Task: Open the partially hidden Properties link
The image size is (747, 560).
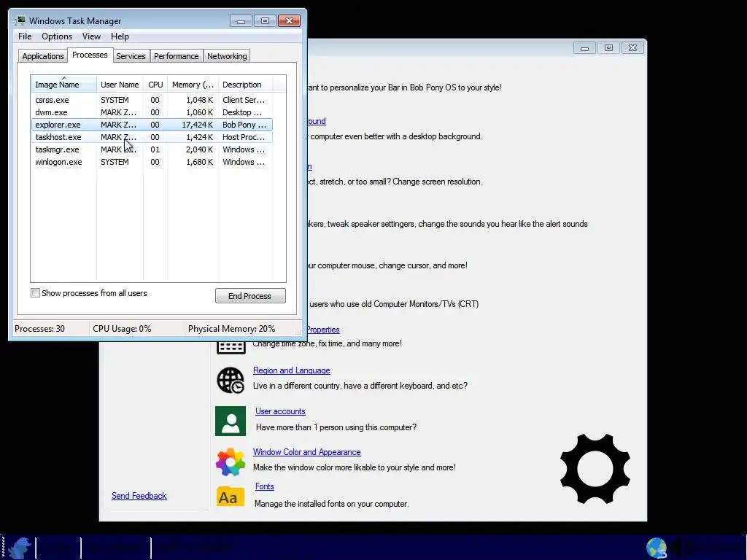Action: (x=323, y=330)
